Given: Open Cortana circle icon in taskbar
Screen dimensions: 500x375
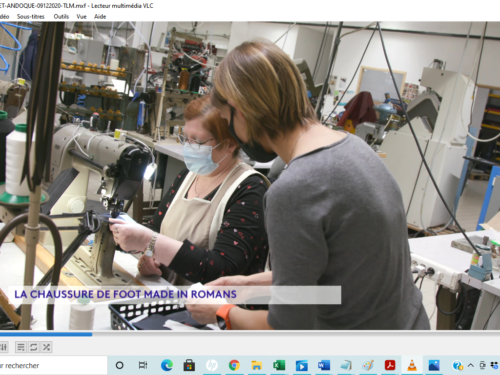Looking at the screenshot, I should point(119,366).
